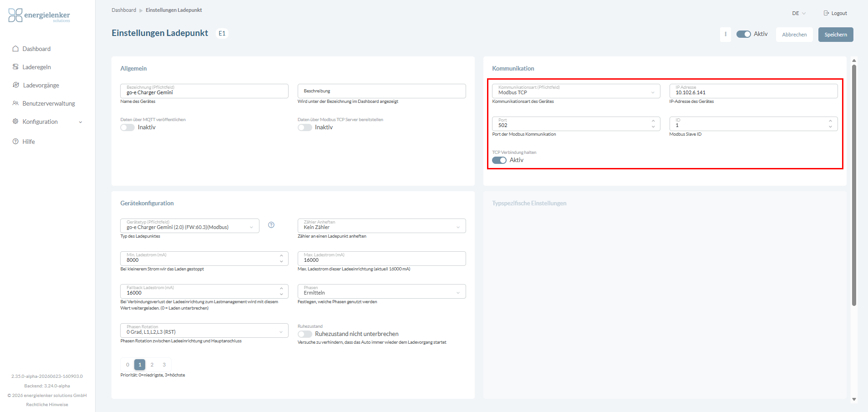Image resolution: width=868 pixels, height=412 pixels.
Task: Click the Ladevorgänge icon in sidebar
Action: (15, 85)
